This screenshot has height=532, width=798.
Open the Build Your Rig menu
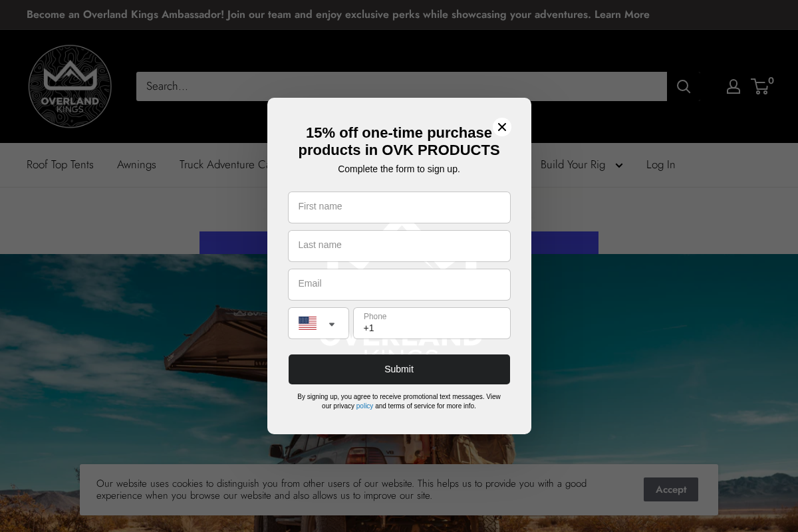573,165
